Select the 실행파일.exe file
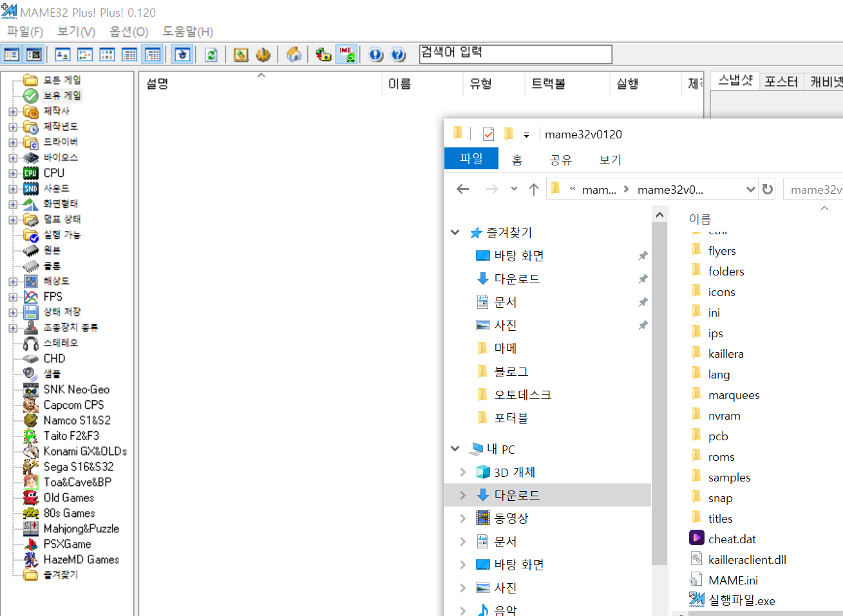Viewport: 843px width, 616px height. click(x=741, y=601)
